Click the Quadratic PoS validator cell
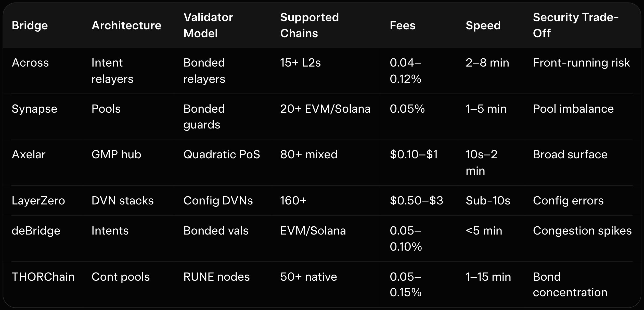The height and width of the screenshot is (310, 644). pyautogui.click(x=222, y=154)
